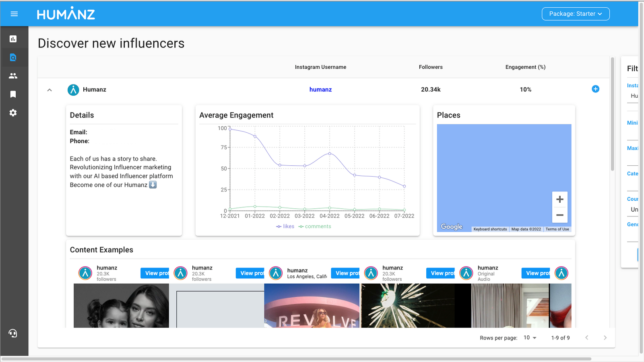
Task: Toggle the likes series in chart legend
Action: pyautogui.click(x=285, y=226)
